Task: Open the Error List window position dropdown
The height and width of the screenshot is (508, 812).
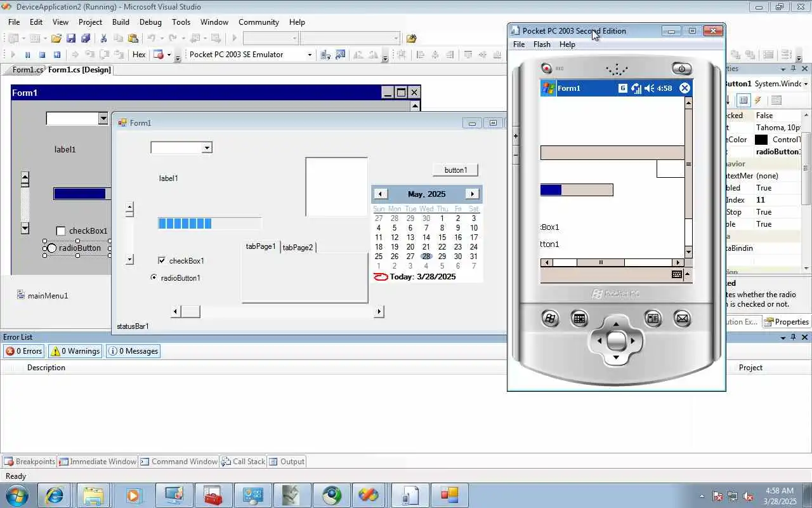Action: coord(783,337)
